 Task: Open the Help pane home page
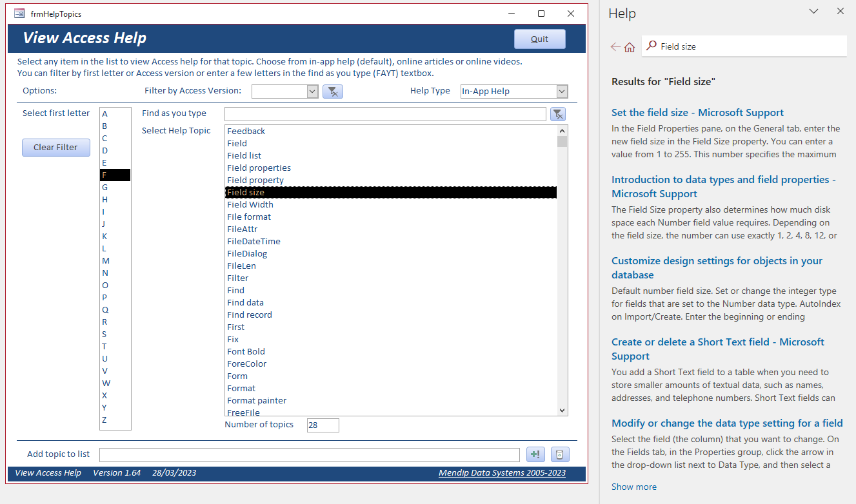coord(630,46)
